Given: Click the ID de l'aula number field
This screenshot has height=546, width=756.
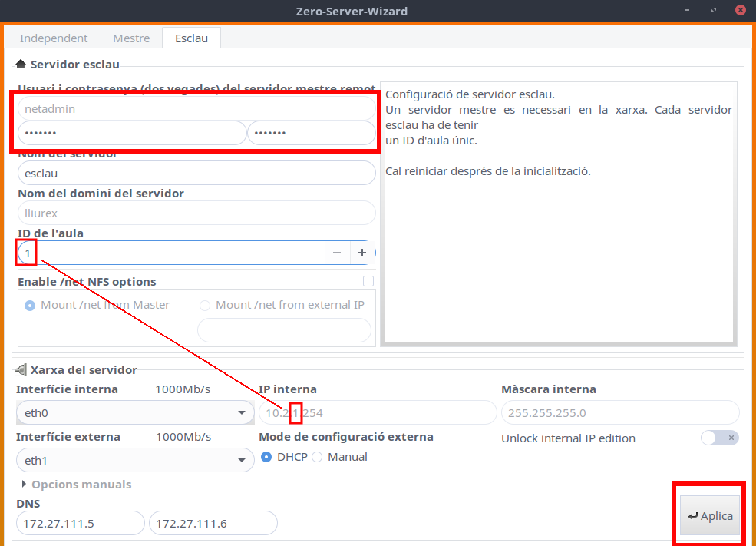Looking at the screenshot, I should [x=169, y=253].
